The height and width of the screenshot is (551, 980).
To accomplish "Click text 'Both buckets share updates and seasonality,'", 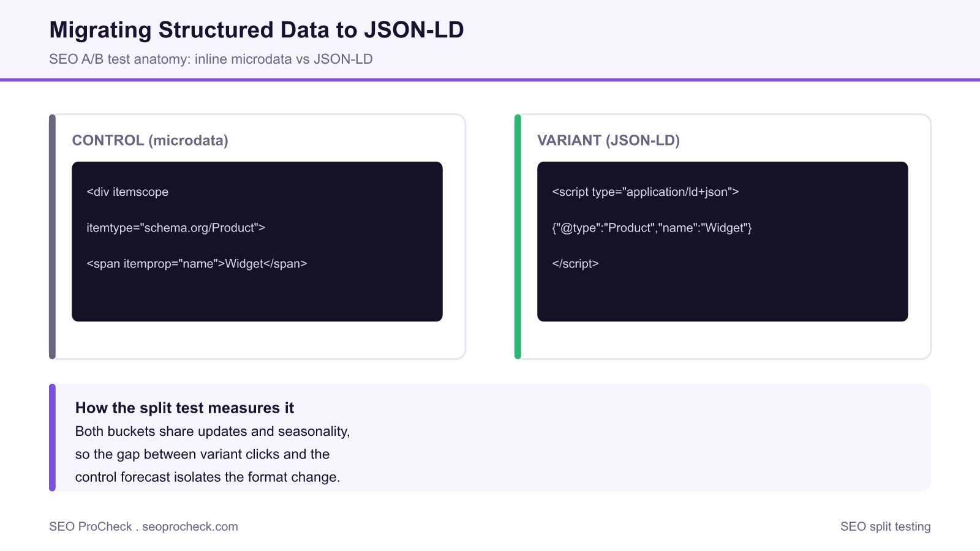I will click(x=213, y=431).
